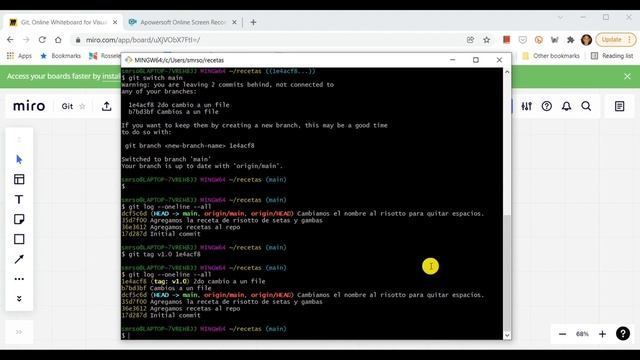640x360 pixels.
Task: Open Miro board search
Action: (586, 106)
